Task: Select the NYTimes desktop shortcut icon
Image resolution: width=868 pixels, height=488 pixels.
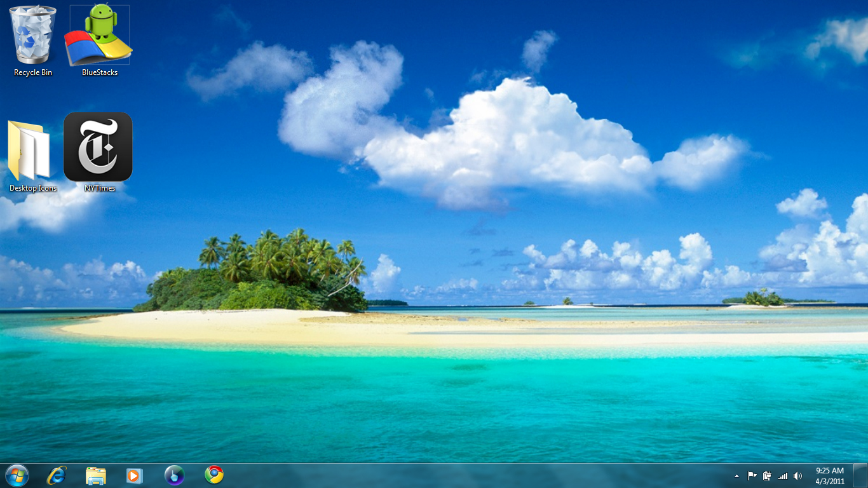Action: click(98, 147)
